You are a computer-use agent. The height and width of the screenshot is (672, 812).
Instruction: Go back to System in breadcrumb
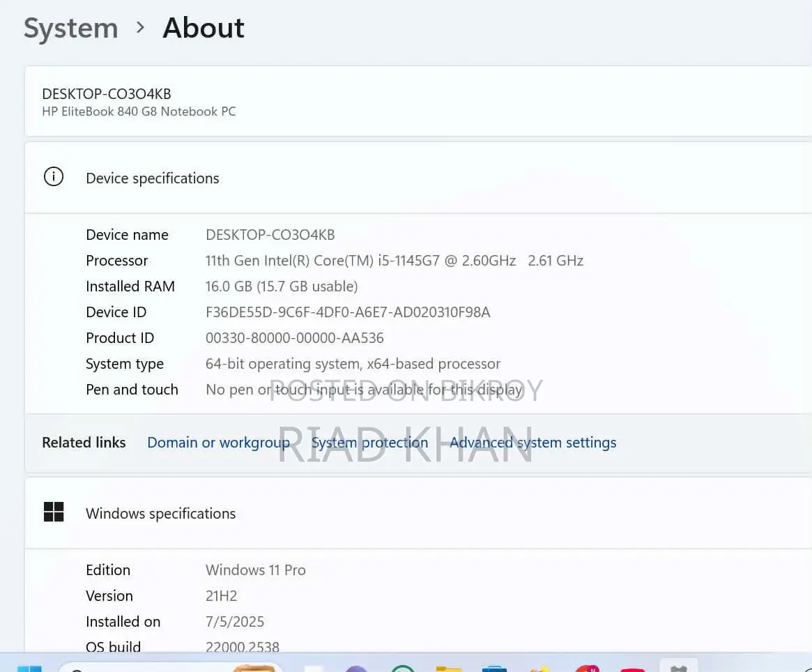(x=71, y=28)
